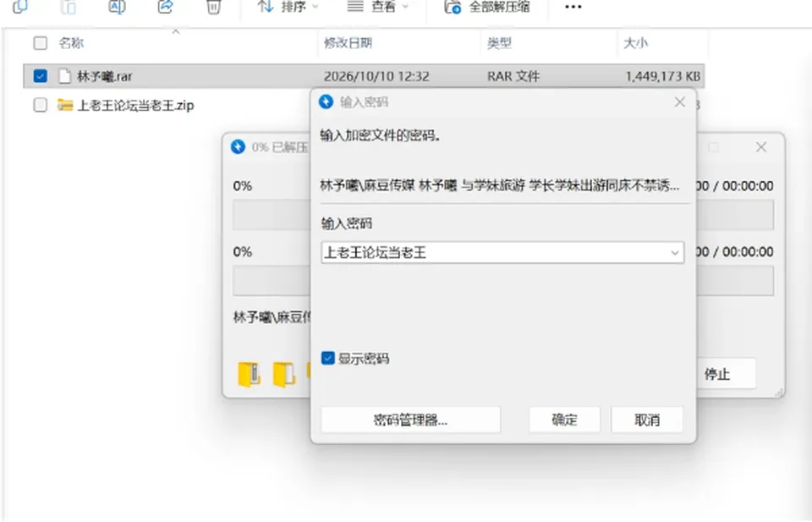The width and height of the screenshot is (812, 522).
Task: Check the 上老王论坛当老王.zip row checkbox
Action: coord(40,105)
